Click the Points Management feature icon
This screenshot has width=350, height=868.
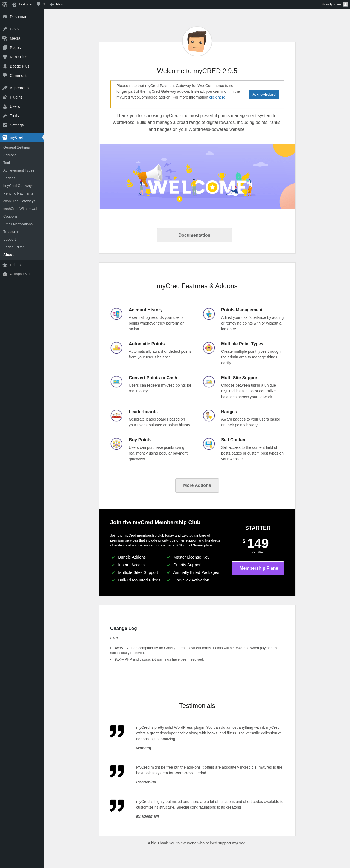click(x=209, y=314)
